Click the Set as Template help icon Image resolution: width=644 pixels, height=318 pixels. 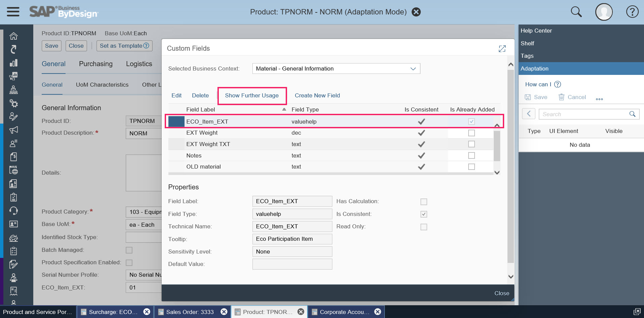pos(146,46)
